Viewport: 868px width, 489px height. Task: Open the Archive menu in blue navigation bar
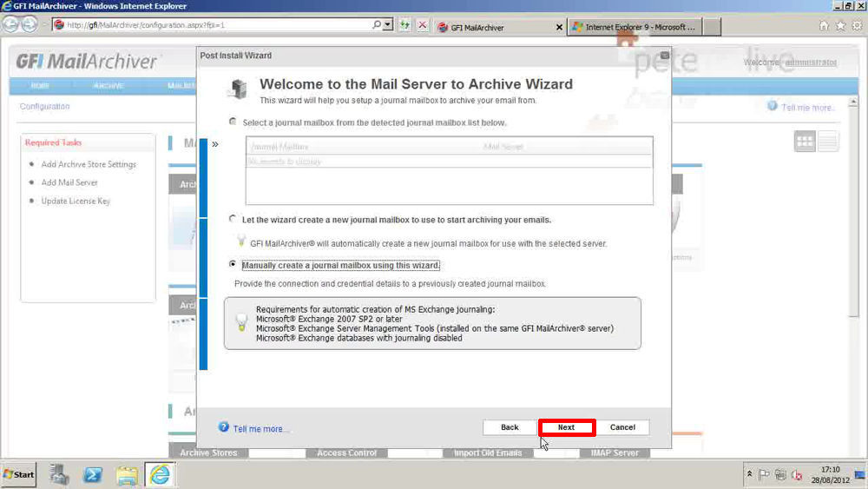pyautogui.click(x=108, y=86)
